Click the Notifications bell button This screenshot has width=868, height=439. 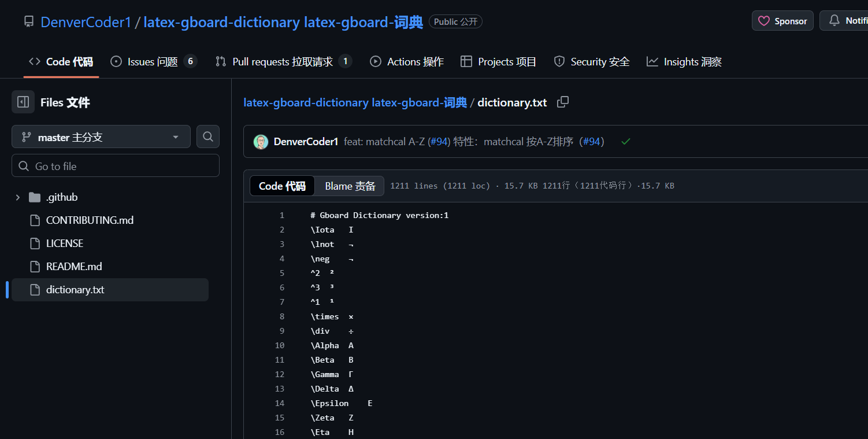pyautogui.click(x=844, y=21)
